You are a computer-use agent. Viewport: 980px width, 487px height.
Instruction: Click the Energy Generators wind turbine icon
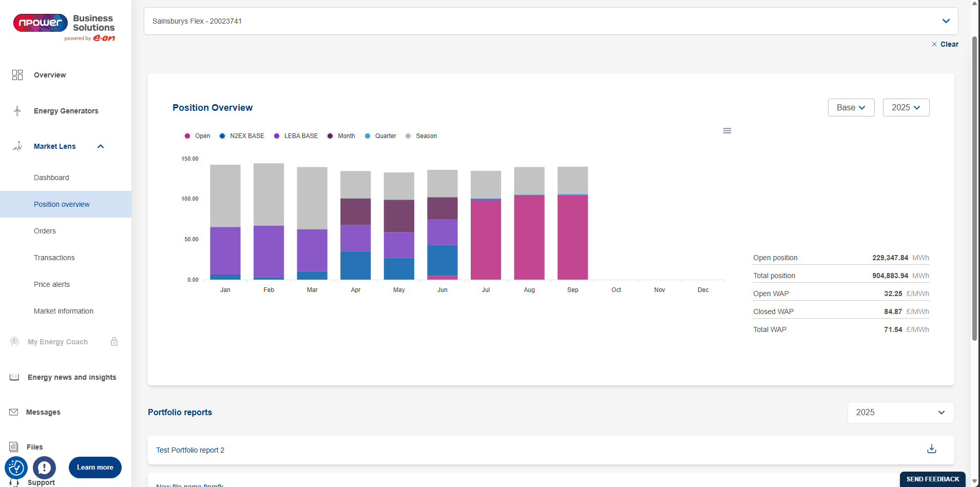[x=17, y=111]
